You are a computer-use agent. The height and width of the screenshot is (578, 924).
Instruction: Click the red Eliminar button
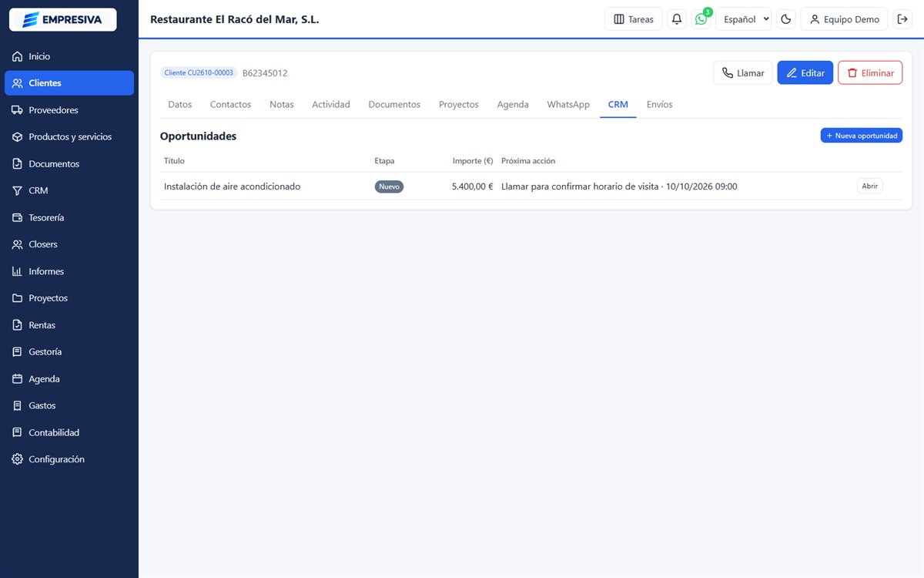coord(870,73)
